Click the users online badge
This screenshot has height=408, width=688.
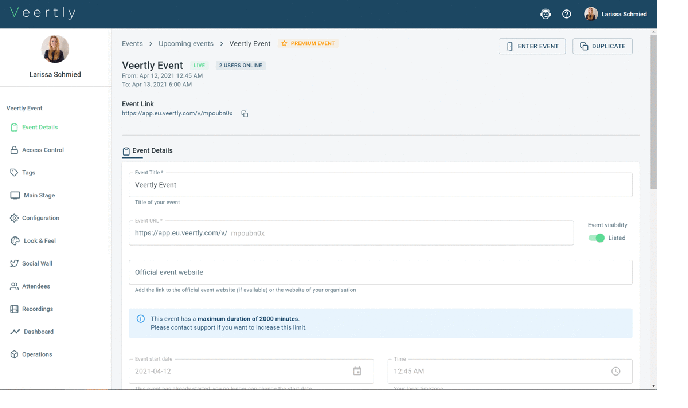tap(240, 65)
